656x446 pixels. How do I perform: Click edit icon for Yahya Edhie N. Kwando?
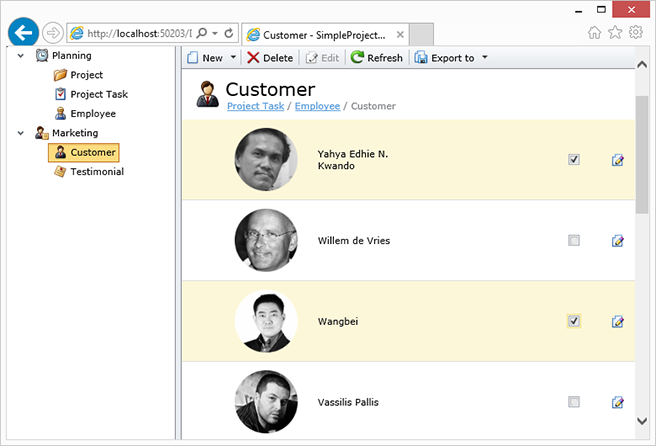(x=618, y=160)
